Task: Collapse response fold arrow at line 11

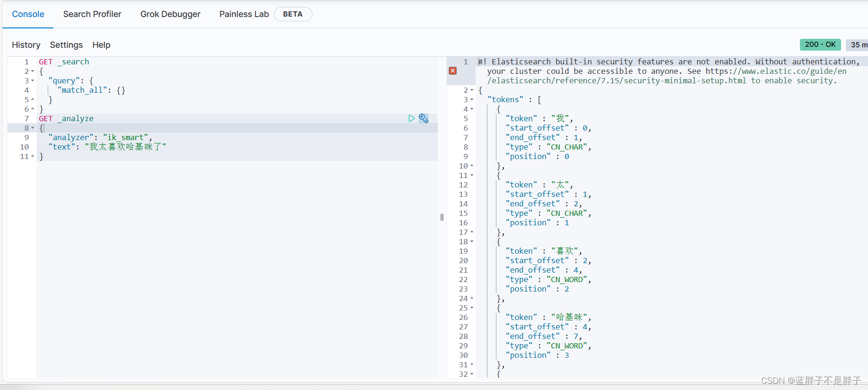Action: 472,175
